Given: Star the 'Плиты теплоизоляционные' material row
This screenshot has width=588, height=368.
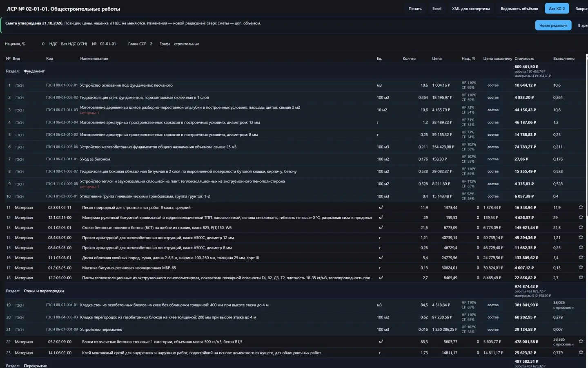Looking at the screenshot, I should (581, 277).
